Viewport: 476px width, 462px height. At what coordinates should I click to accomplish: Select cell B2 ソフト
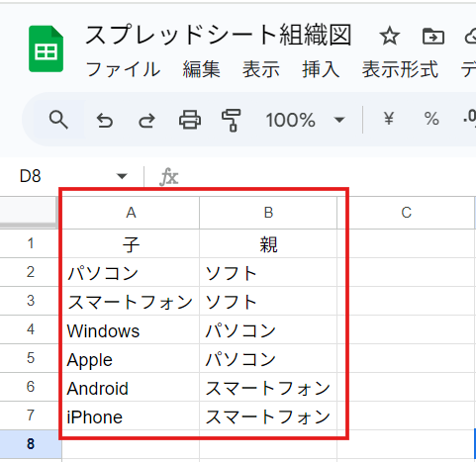coord(268,272)
